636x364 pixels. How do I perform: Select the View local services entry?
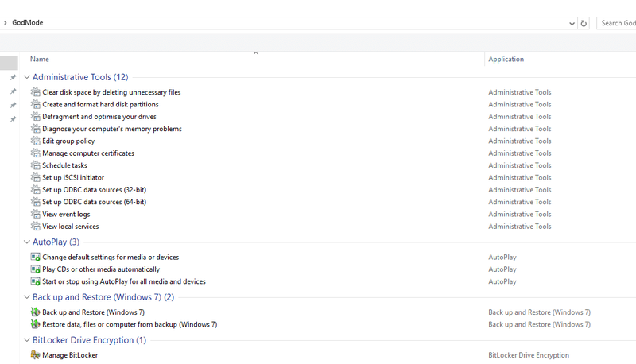pyautogui.click(x=71, y=226)
